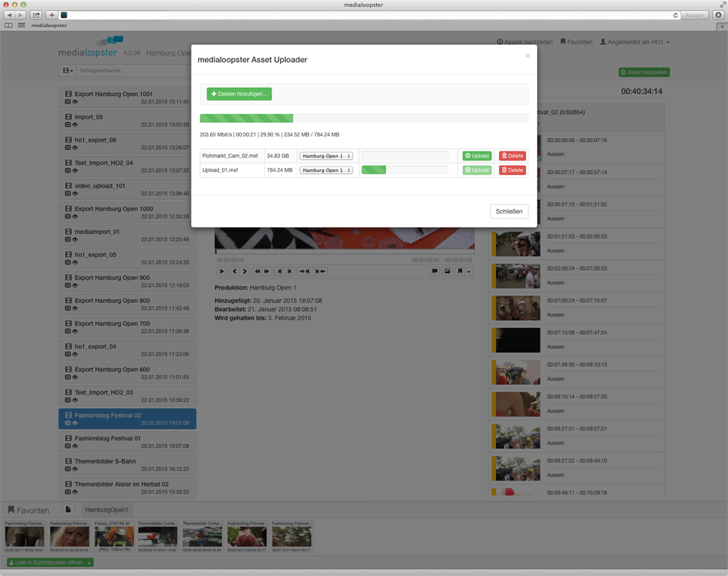The width and height of the screenshot is (728, 576).
Task: Click the metadata card icon under import_05
Action: tap(68, 124)
